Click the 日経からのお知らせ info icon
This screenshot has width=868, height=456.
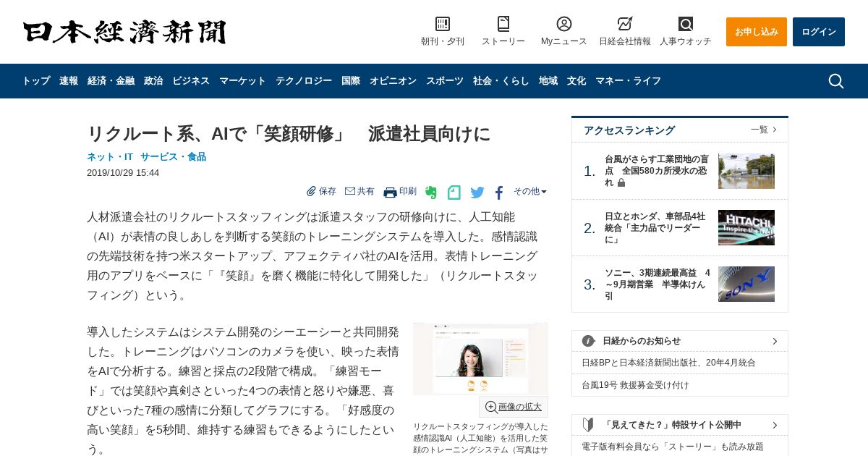[589, 341]
